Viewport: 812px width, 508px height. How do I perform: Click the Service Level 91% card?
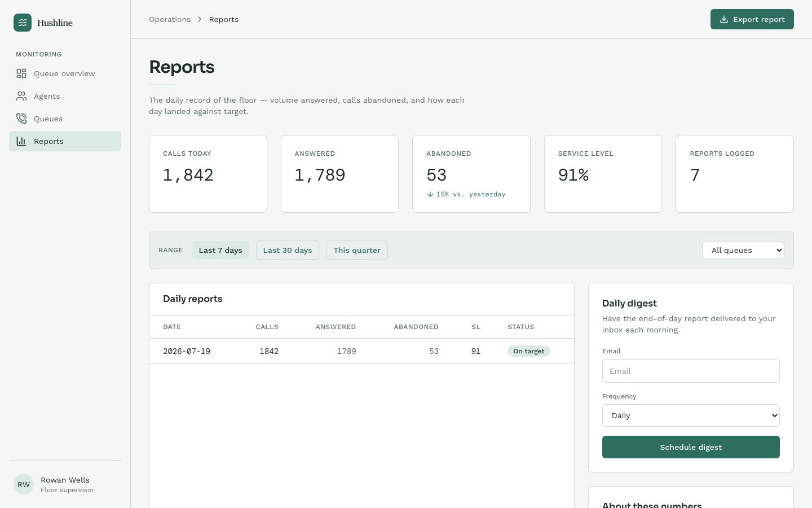pos(603,174)
